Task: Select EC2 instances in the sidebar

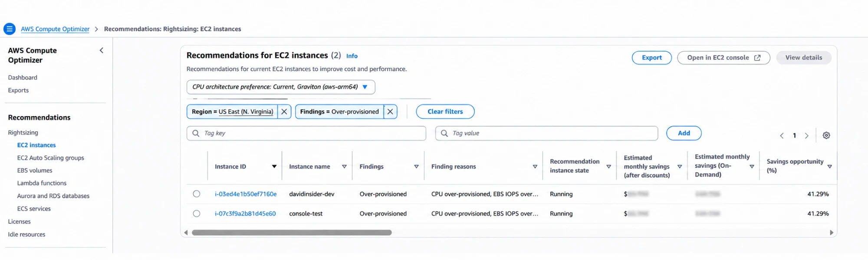Action: click(x=36, y=145)
